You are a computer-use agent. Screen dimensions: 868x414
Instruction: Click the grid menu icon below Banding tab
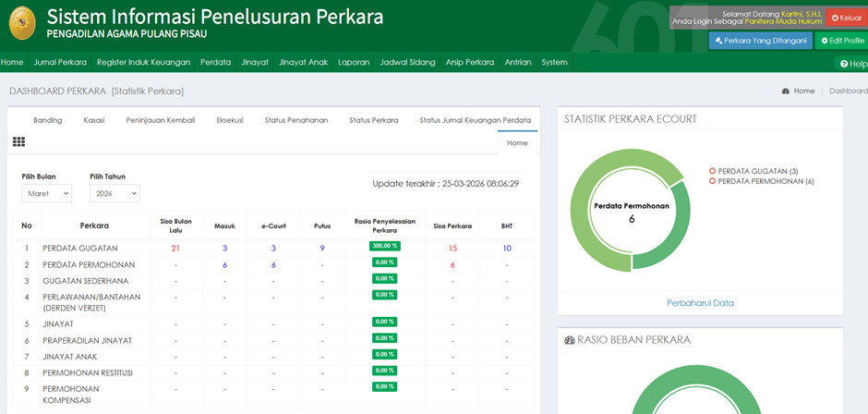pyautogui.click(x=18, y=142)
